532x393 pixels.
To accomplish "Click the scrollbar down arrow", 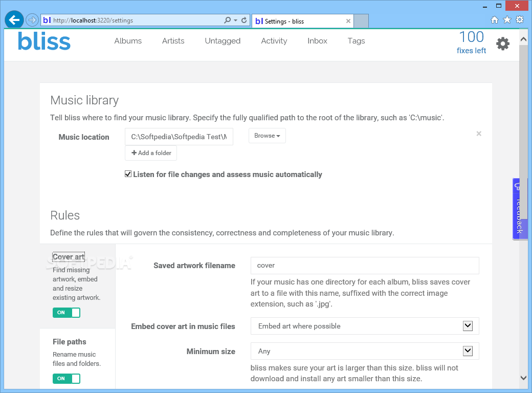I will 523,378.
